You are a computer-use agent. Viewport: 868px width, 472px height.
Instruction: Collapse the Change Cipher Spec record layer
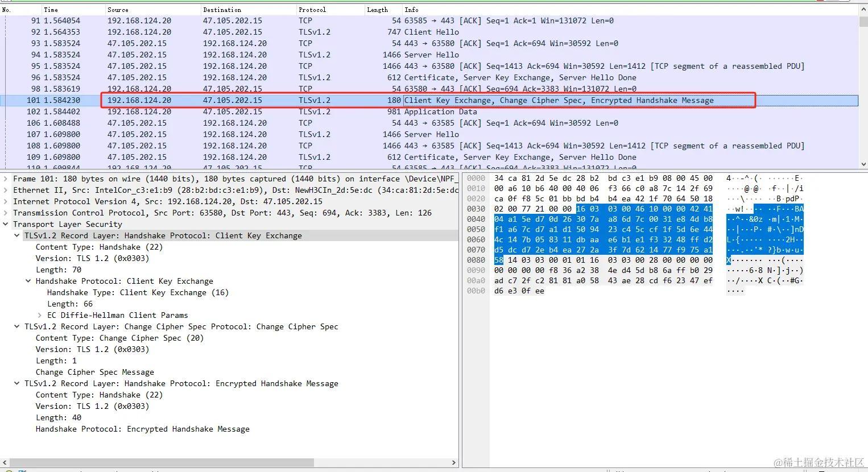point(17,326)
